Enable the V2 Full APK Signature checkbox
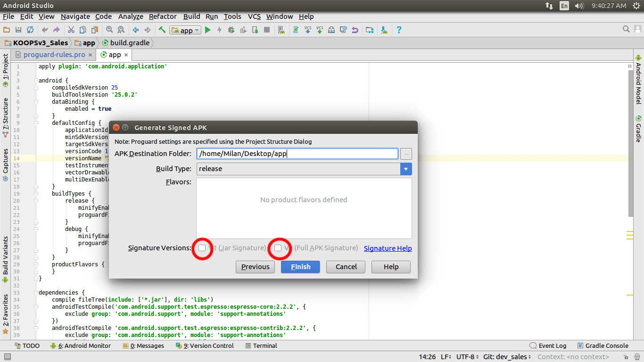Screen dimensions: 644x362 pos(279,247)
